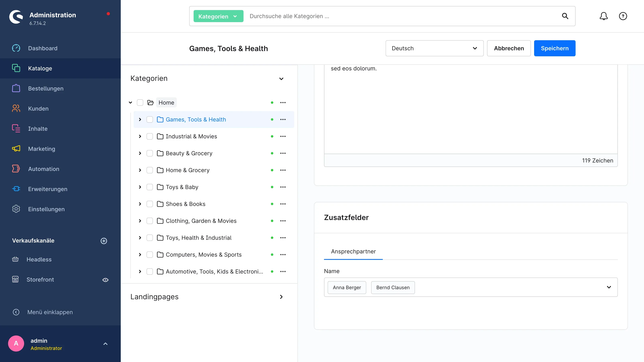Collapse the Kategorien panel

(x=281, y=79)
